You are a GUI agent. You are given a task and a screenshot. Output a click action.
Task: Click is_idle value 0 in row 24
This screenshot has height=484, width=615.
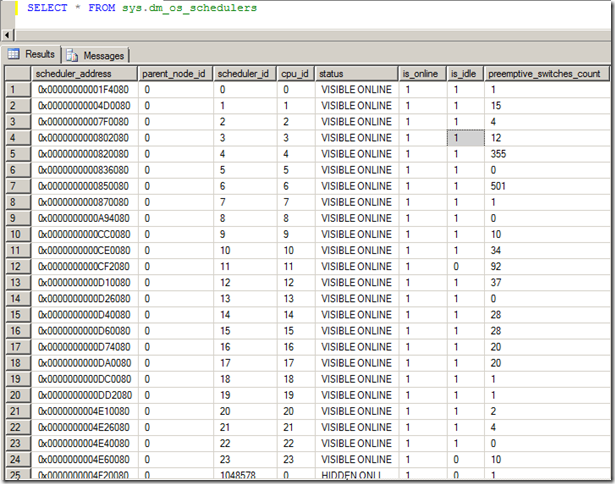466,460
